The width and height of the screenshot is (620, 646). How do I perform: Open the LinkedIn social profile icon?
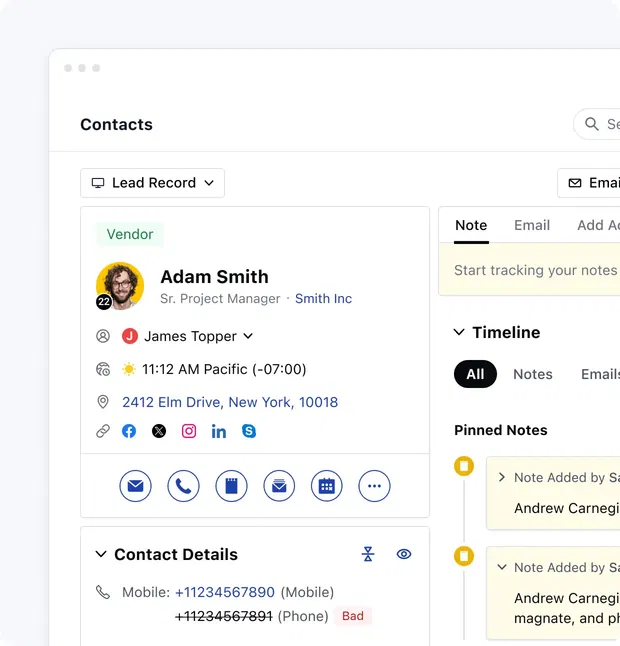pyautogui.click(x=219, y=431)
